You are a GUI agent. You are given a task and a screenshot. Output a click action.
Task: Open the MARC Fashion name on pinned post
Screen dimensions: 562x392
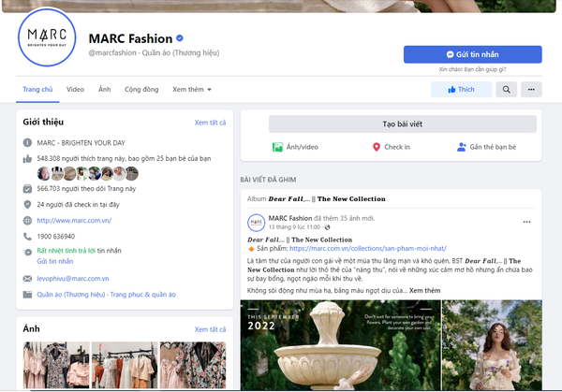290,218
